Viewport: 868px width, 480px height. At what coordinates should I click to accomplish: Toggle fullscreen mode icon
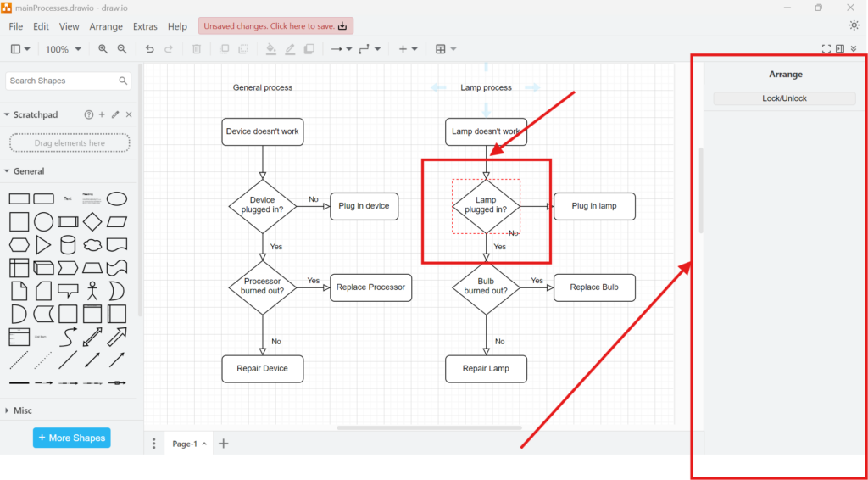[826, 48]
